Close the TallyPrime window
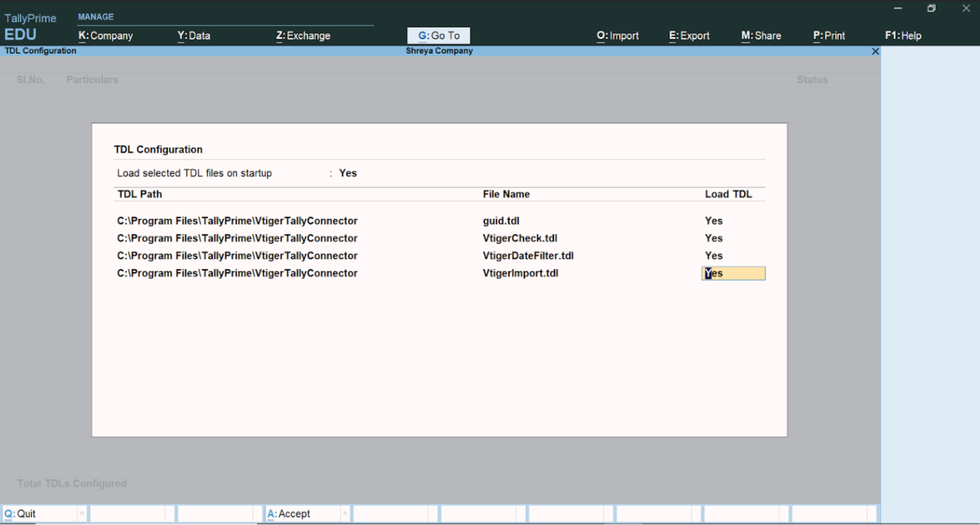 coord(966,9)
